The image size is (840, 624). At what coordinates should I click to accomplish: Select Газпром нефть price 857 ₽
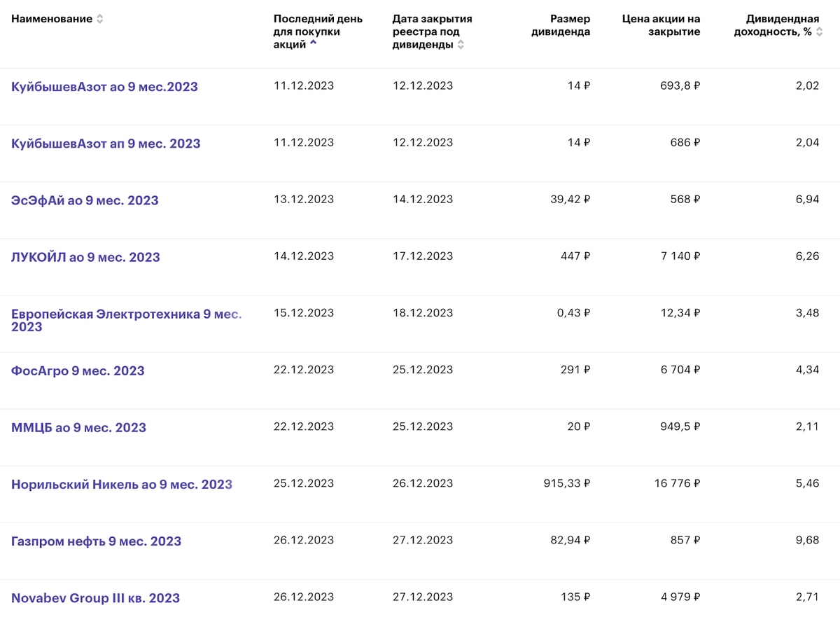685,540
